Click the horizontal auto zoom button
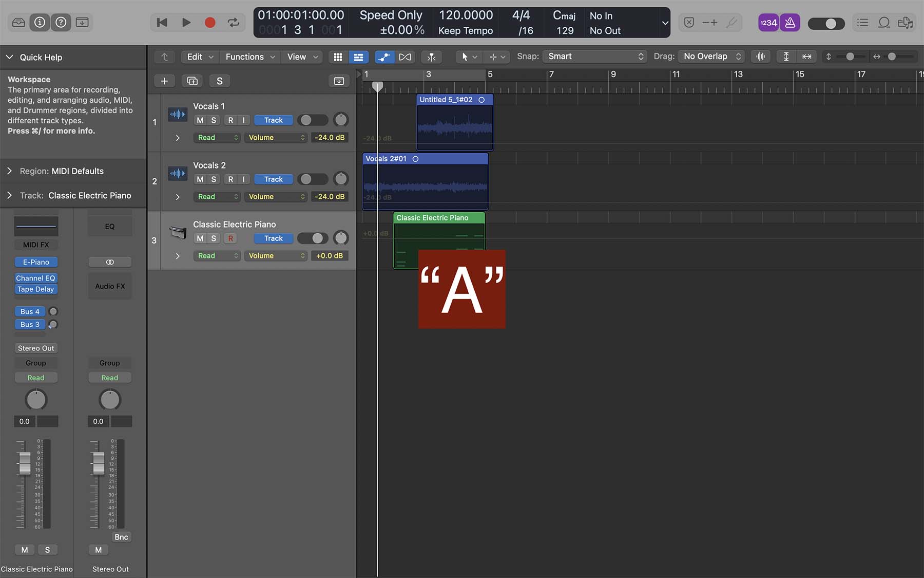The height and width of the screenshot is (578, 924). [x=807, y=57]
